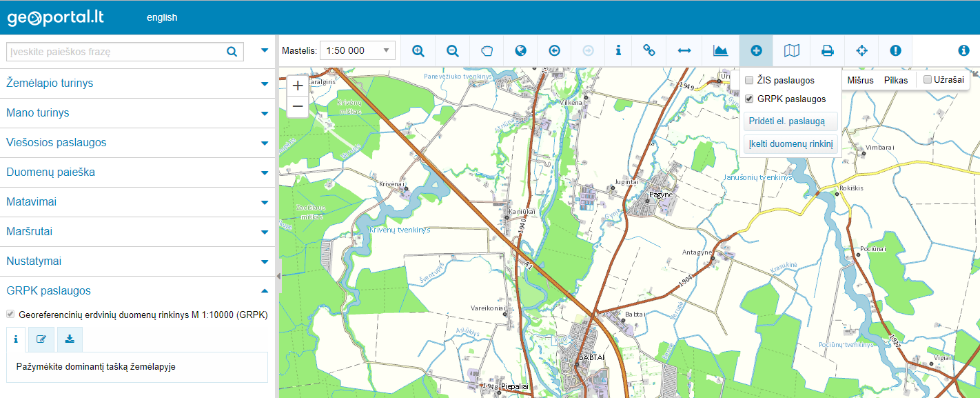Click the Įkelti duomenų rinkinį button
Viewport: 980px width, 398px height.
pyautogui.click(x=790, y=144)
